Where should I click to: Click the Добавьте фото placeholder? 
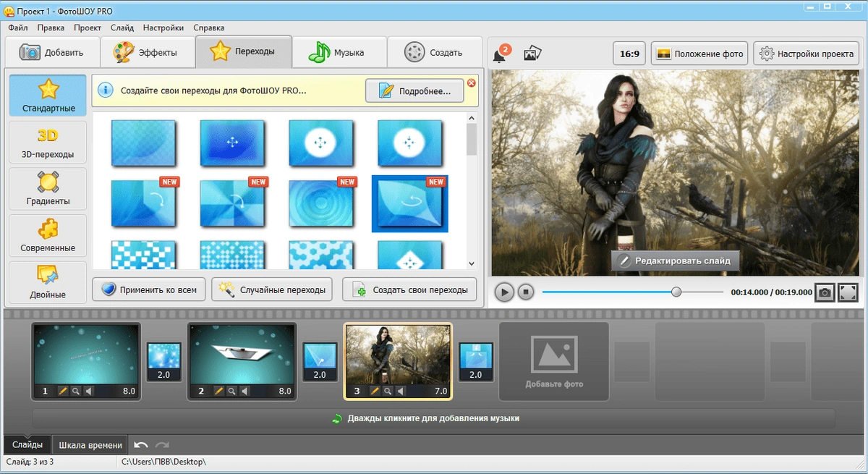(x=554, y=361)
